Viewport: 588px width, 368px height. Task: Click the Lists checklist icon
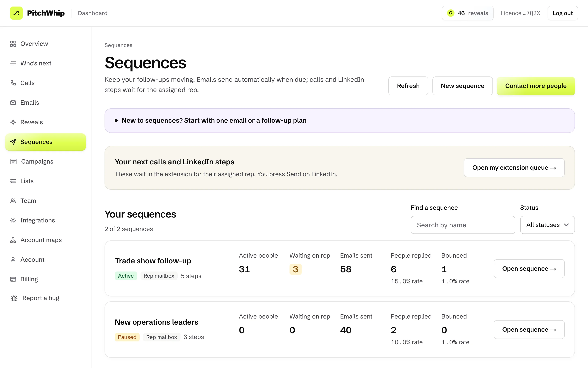click(x=13, y=181)
